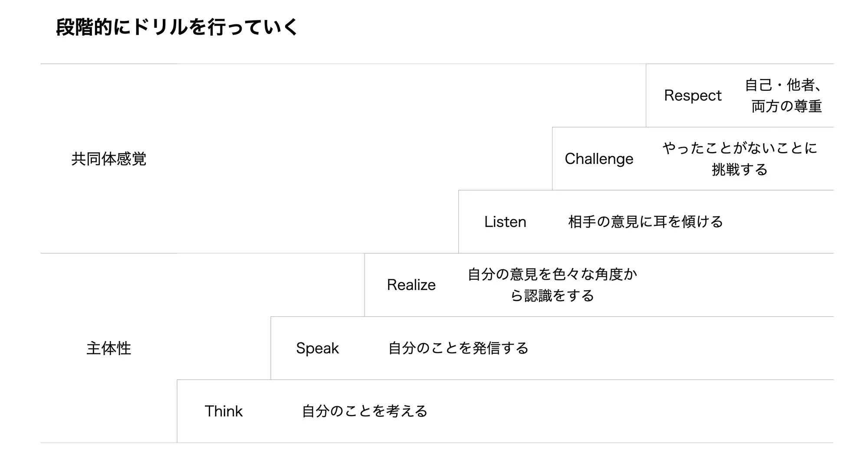Select the Speak step label

(x=317, y=348)
